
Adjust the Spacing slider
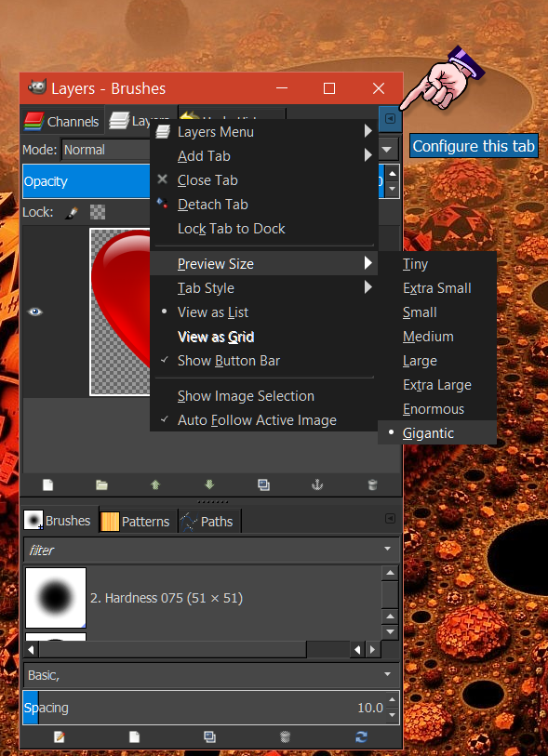click(206, 708)
